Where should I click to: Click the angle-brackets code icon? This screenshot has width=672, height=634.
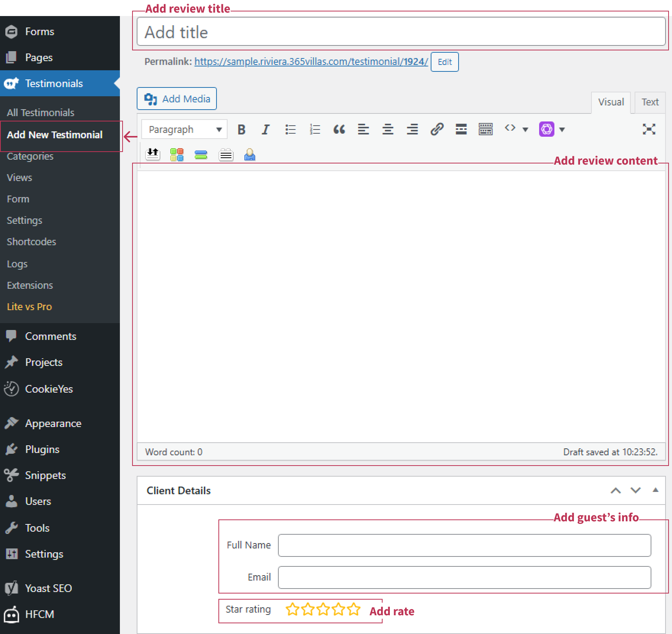click(510, 128)
